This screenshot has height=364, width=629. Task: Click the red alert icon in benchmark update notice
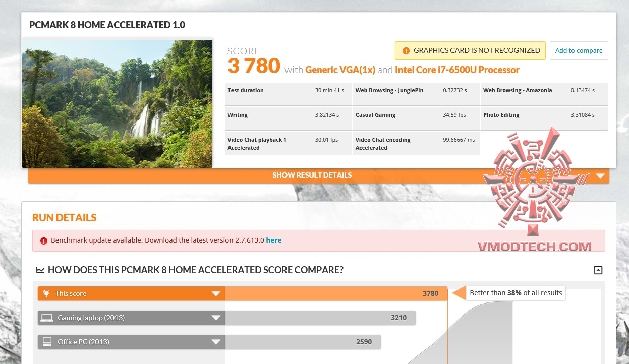coord(44,241)
